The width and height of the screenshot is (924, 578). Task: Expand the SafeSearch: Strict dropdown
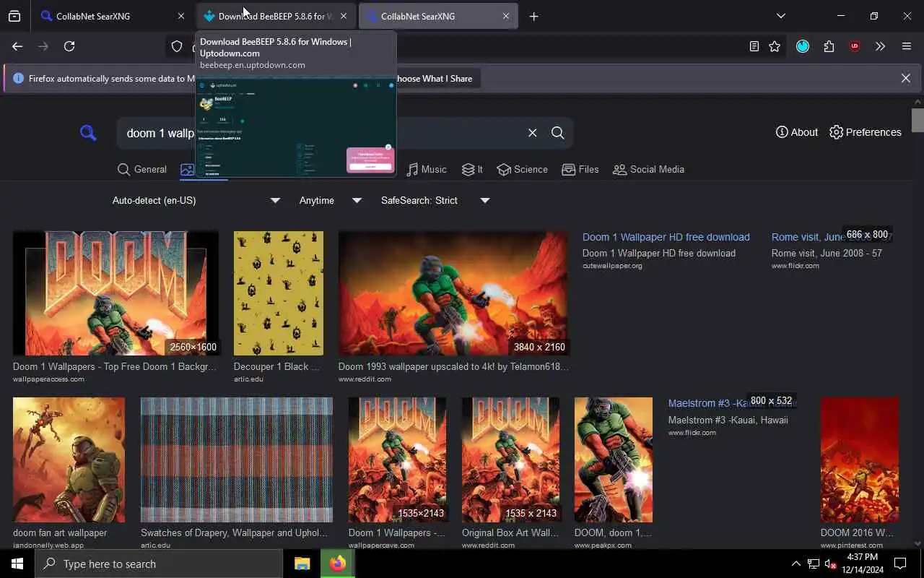(x=435, y=200)
